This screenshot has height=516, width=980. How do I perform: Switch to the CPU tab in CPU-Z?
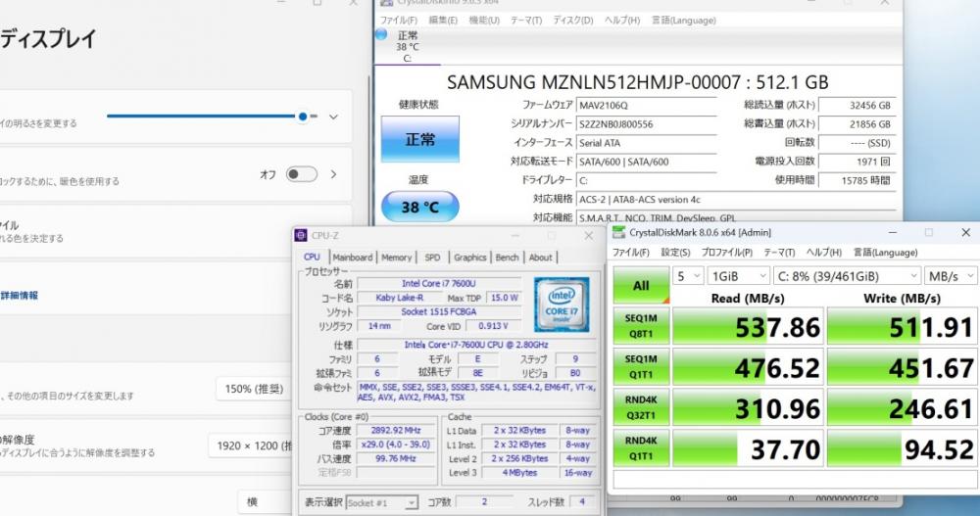312,257
